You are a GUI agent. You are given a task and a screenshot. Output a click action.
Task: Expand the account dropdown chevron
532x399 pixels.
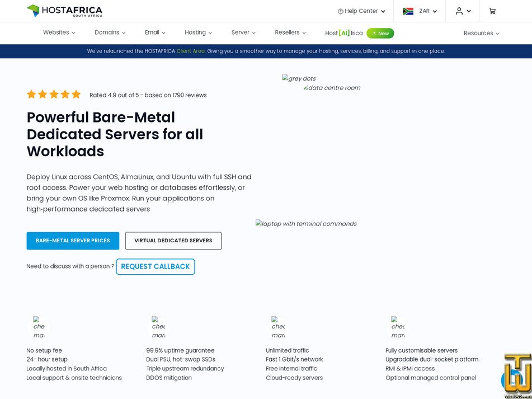pyautogui.click(x=469, y=11)
